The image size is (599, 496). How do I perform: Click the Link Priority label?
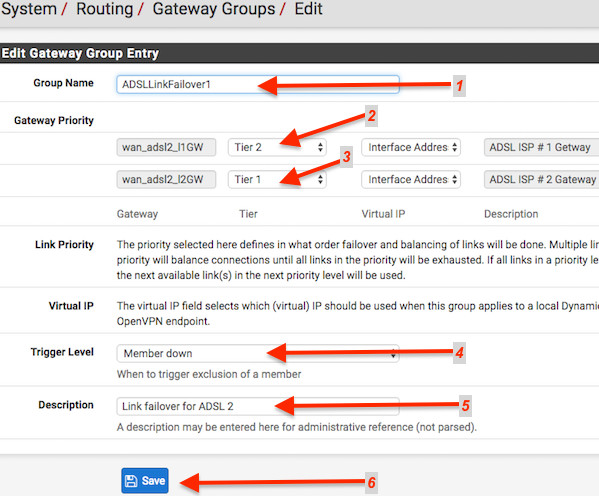(x=64, y=245)
